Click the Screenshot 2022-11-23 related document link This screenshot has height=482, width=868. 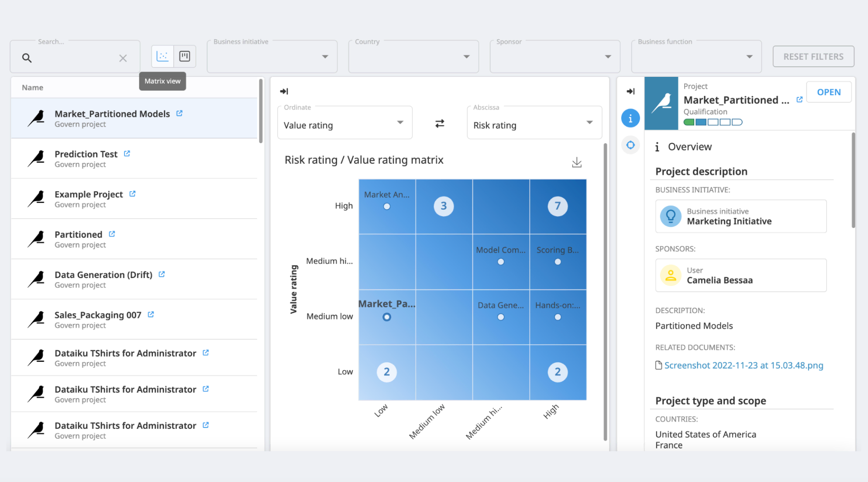click(743, 365)
